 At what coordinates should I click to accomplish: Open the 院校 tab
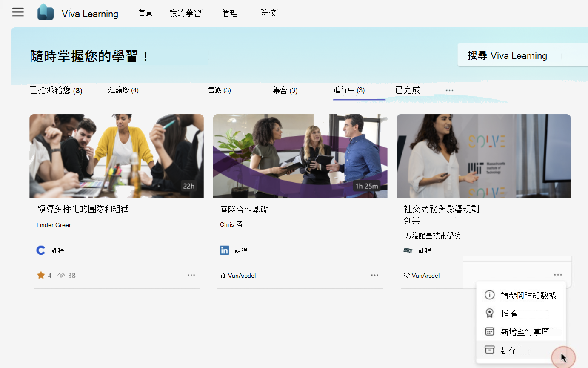pyautogui.click(x=268, y=13)
